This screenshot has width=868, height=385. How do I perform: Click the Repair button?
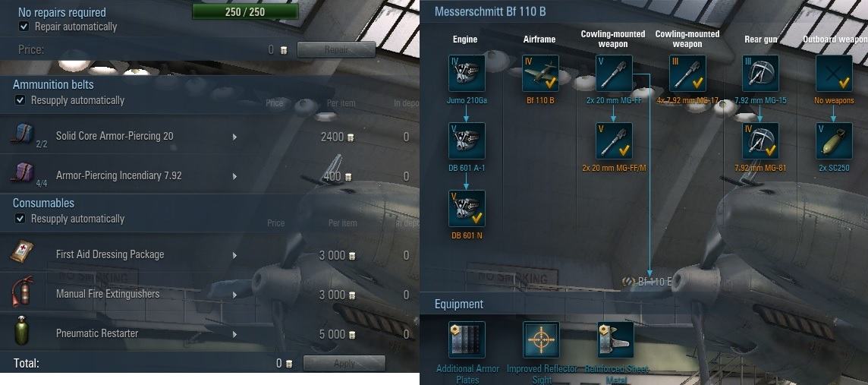[x=337, y=50]
